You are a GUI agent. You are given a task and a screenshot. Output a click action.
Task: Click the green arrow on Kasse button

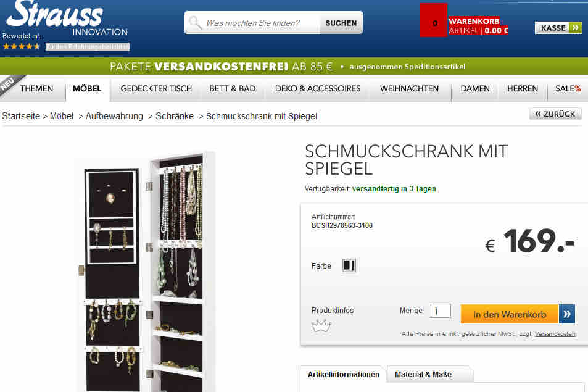[575, 28]
